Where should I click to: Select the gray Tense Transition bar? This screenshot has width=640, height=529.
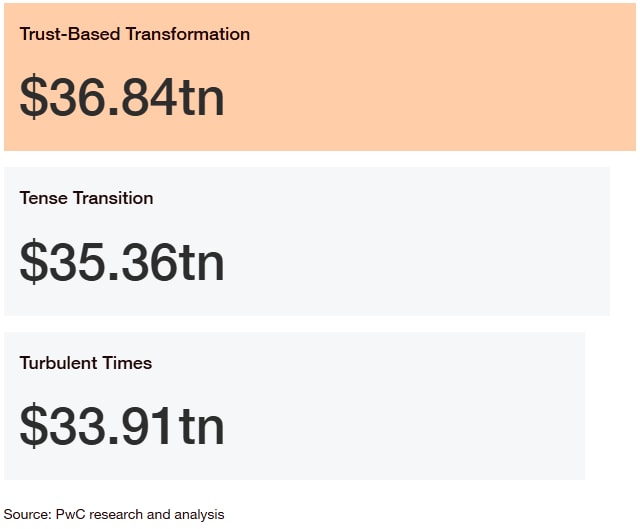(307, 241)
